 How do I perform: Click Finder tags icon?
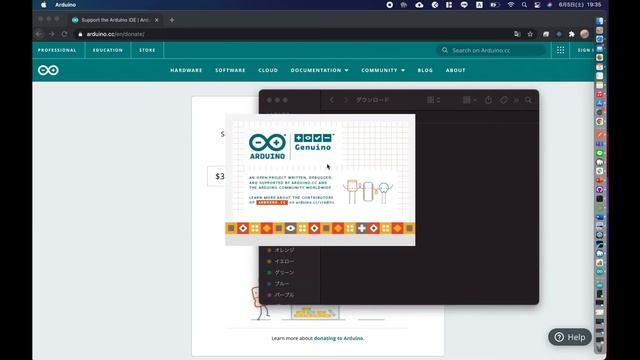[x=504, y=100]
